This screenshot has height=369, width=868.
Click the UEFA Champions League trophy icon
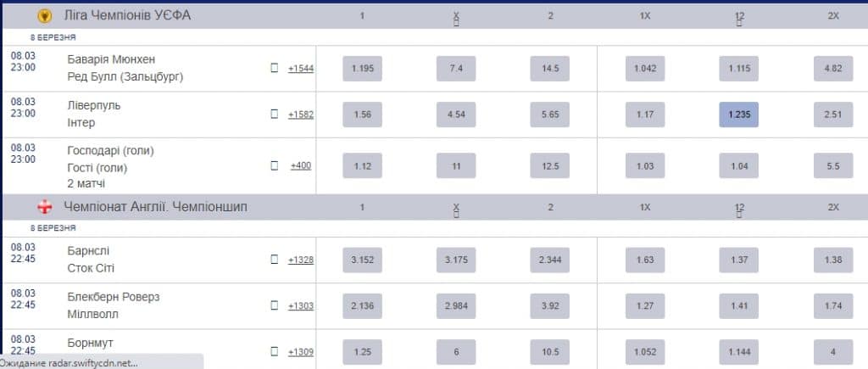(45, 15)
